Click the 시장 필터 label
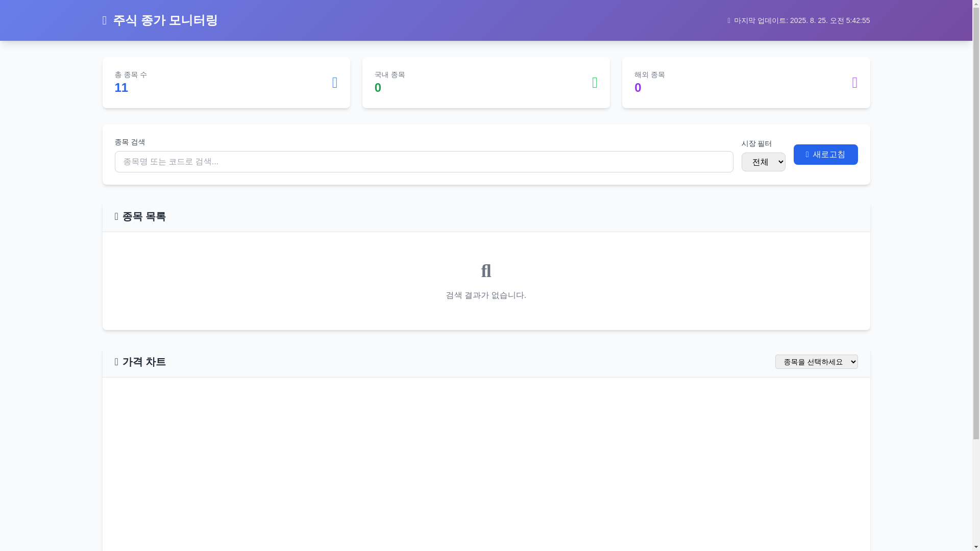This screenshot has height=551, width=980. (756, 143)
